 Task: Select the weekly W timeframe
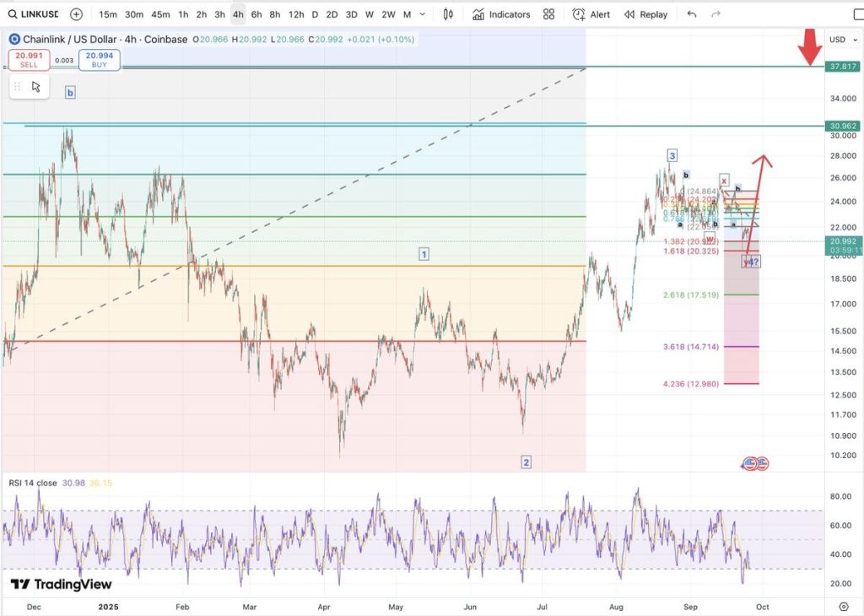tap(369, 14)
